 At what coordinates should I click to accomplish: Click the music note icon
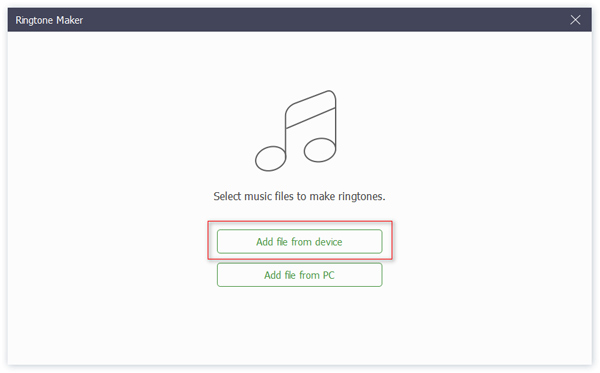pyautogui.click(x=296, y=131)
